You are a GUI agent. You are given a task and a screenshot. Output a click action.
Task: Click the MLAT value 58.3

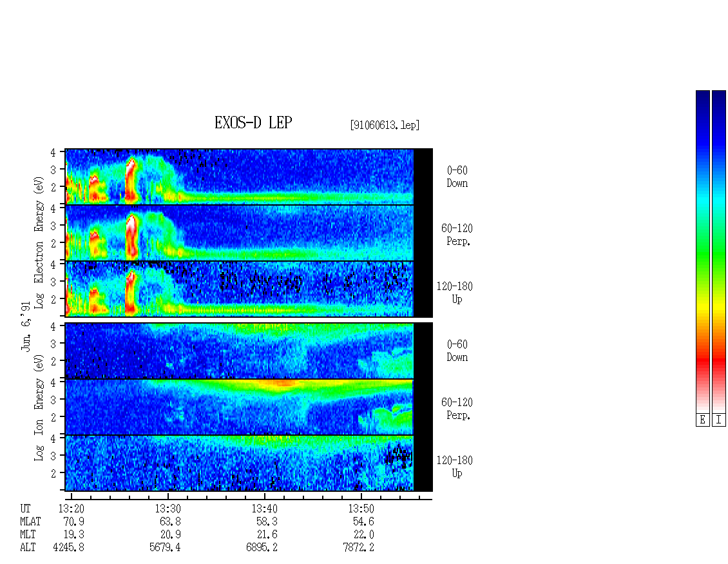click(x=267, y=521)
